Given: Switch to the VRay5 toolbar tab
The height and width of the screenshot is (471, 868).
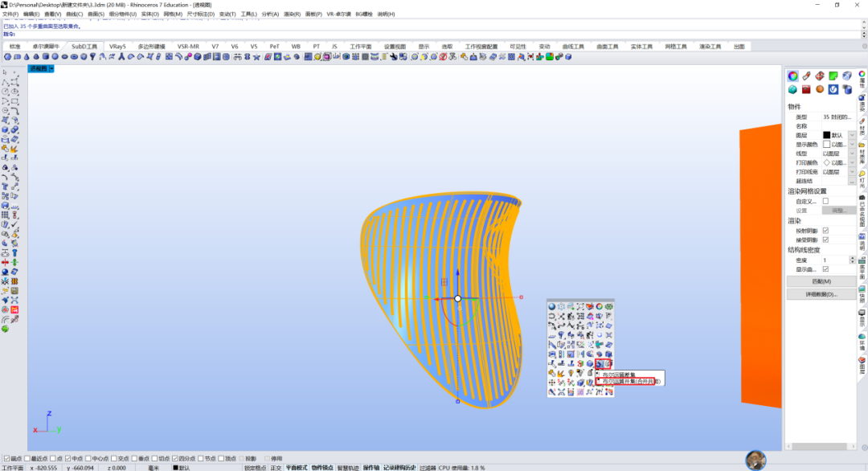Looking at the screenshot, I should point(117,47).
